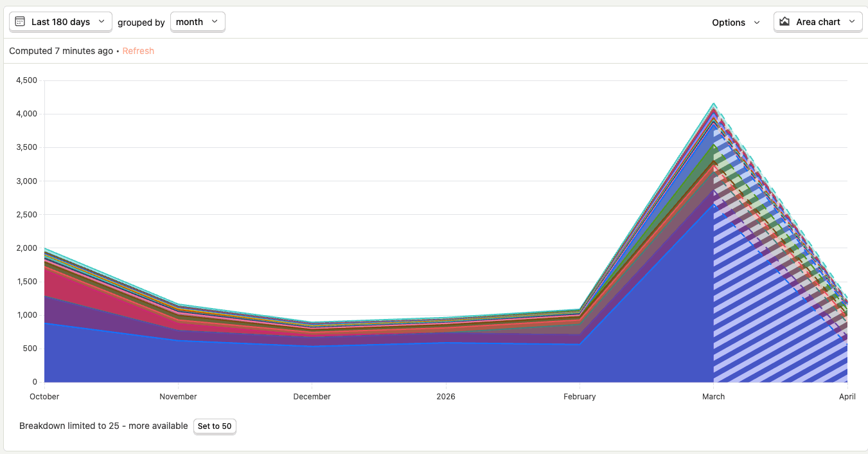Click the Computed 7 minutes ago text

click(x=61, y=51)
